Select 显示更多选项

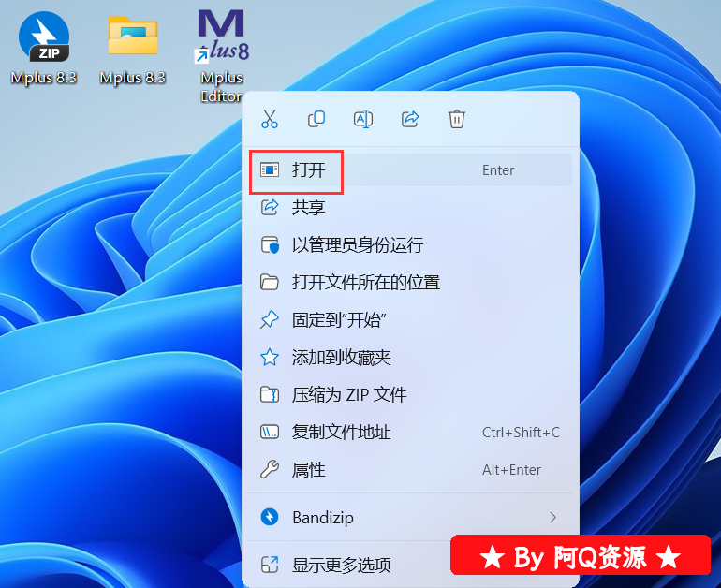point(342,565)
